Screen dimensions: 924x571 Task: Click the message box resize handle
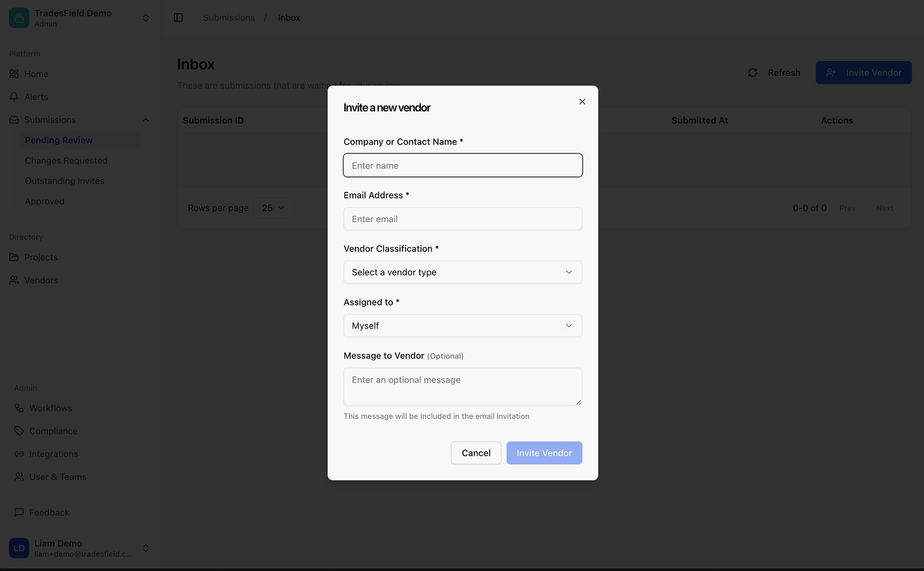579,402
